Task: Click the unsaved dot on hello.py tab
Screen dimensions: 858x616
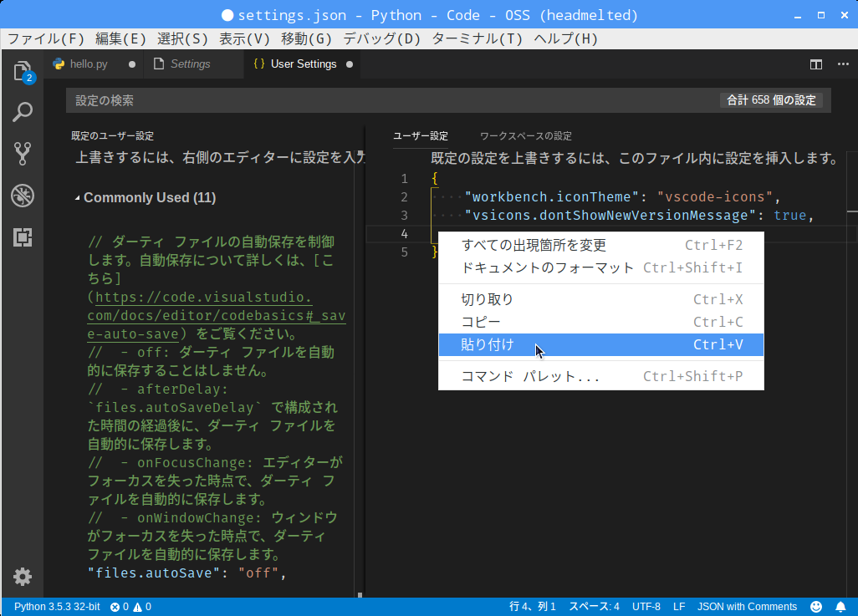Action: click(x=132, y=64)
